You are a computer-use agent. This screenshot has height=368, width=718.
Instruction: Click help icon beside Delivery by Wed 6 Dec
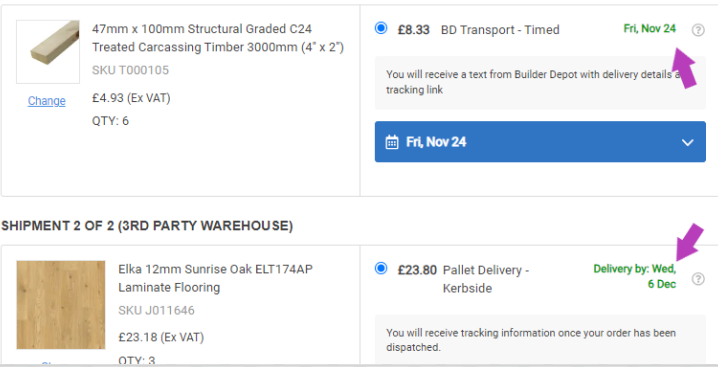point(698,279)
